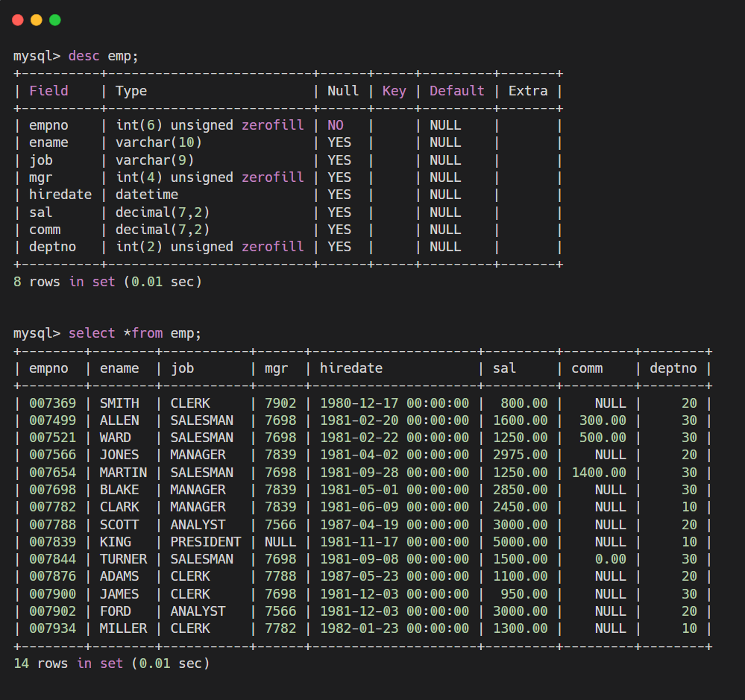The width and height of the screenshot is (745, 700).
Task: Click empno value '007934'
Action: pyautogui.click(x=52, y=628)
